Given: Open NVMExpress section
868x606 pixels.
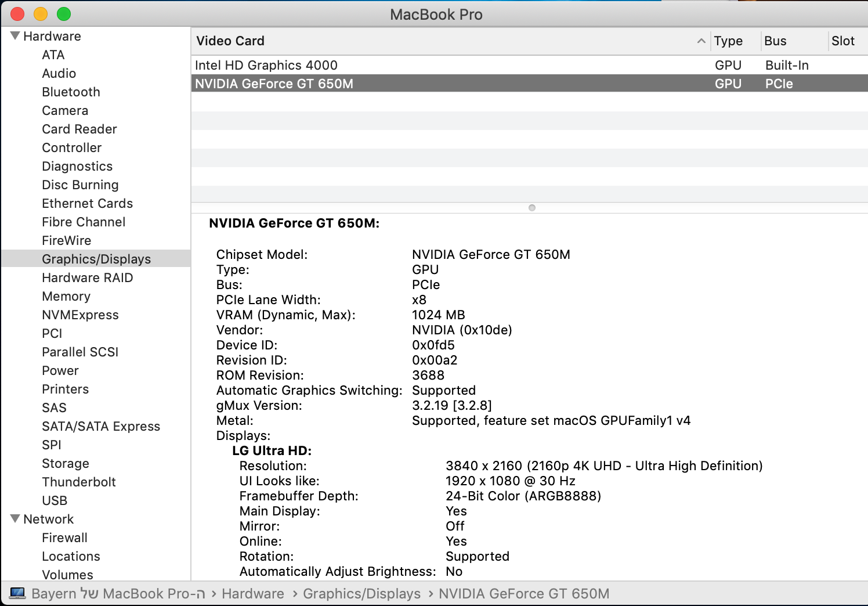Looking at the screenshot, I should pyautogui.click(x=80, y=315).
